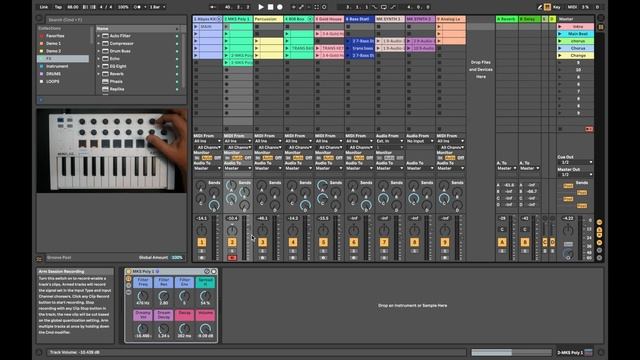Select the 9 Analog Le track header
Screen dimensions: 640x360
click(451, 19)
